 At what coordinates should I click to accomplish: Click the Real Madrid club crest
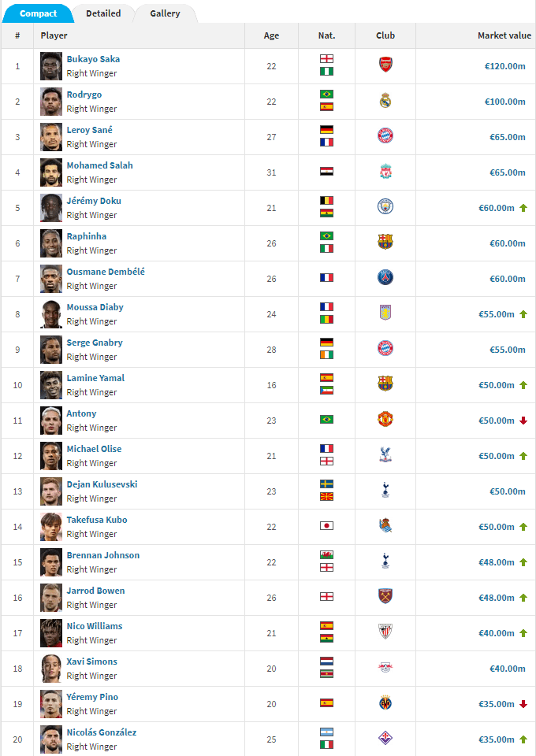tap(385, 101)
